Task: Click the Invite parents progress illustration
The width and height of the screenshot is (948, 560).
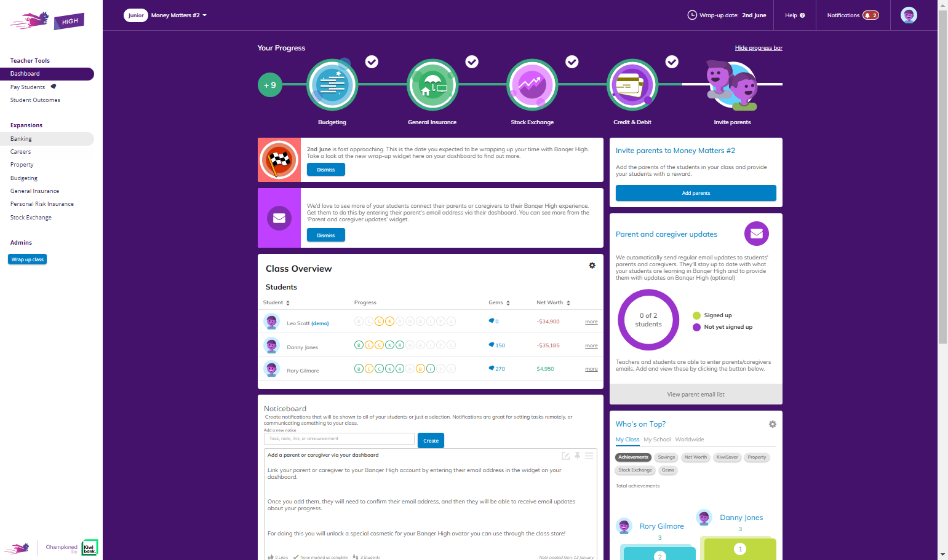Action: point(732,85)
